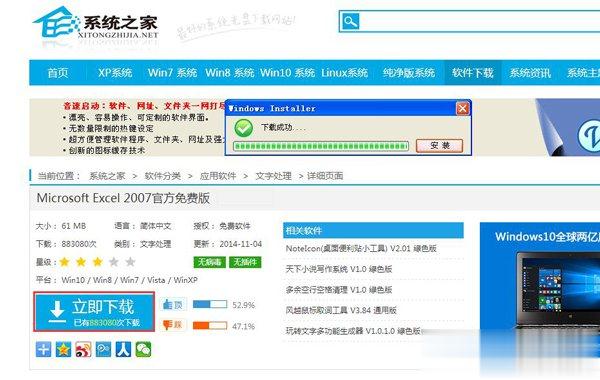Image resolution: width=600 pixels, height=380 pixels.
Task: Share to Tencent Weibo icon
Action: point(103,349)
